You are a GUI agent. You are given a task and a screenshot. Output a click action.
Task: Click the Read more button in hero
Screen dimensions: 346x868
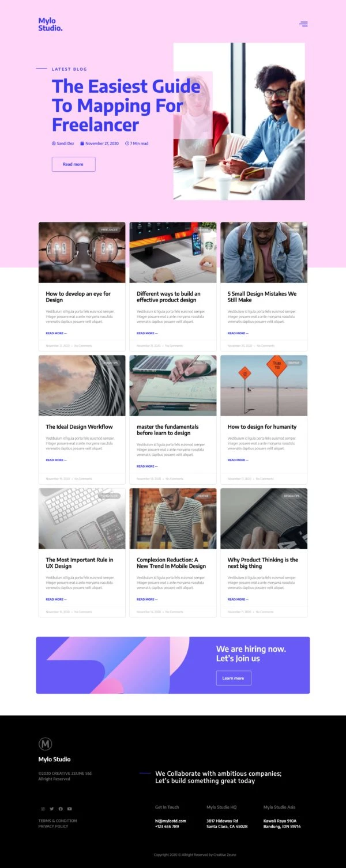pos(73,164)
